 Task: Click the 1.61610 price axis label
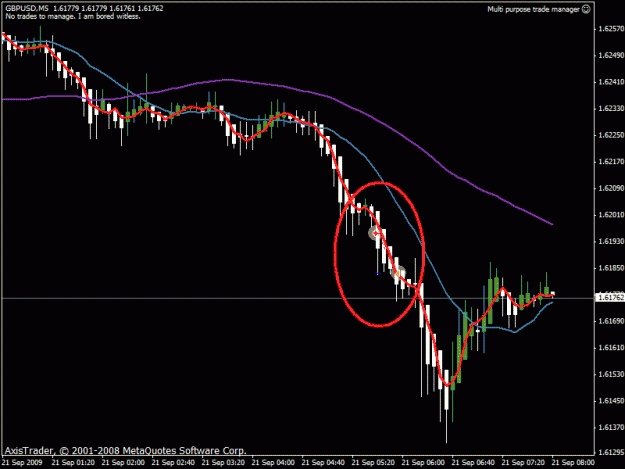(x=611, y=348)
